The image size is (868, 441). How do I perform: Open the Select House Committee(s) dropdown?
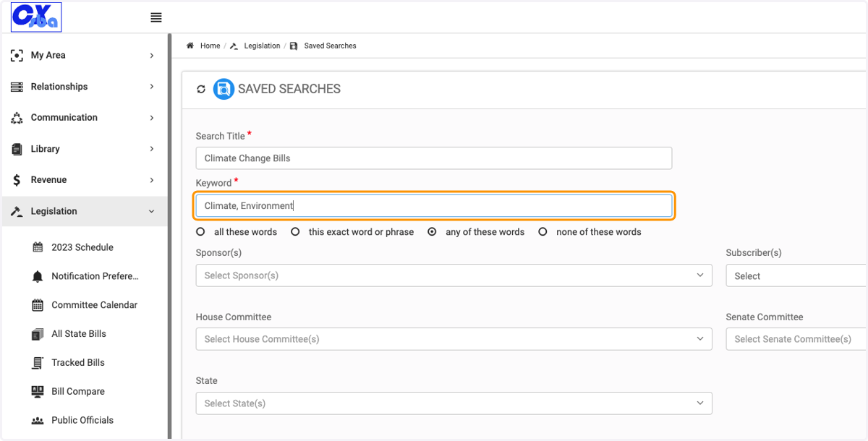click(x=454, y=339)
